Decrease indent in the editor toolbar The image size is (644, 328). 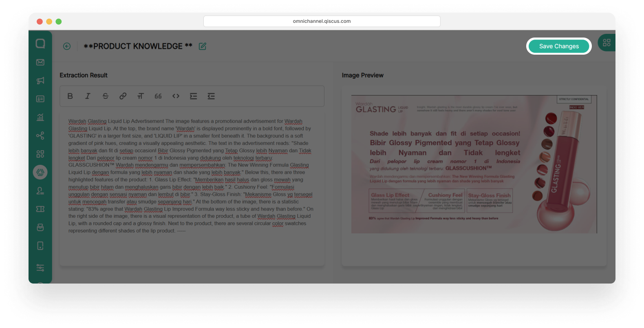tap(211, 96)
